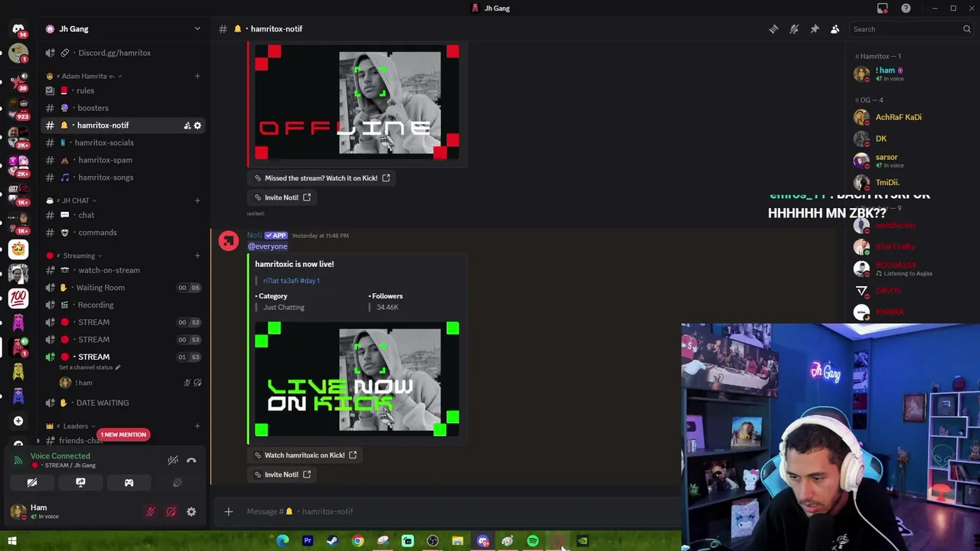
Task: Select the hamritox-songs channel
Action: coord(106,178)
